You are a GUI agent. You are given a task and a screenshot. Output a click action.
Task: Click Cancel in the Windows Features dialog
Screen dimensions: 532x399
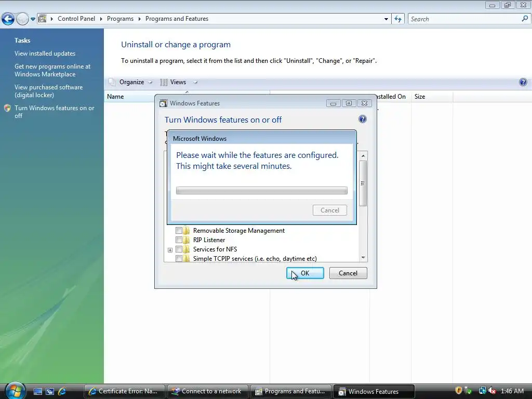pos(348,273)
